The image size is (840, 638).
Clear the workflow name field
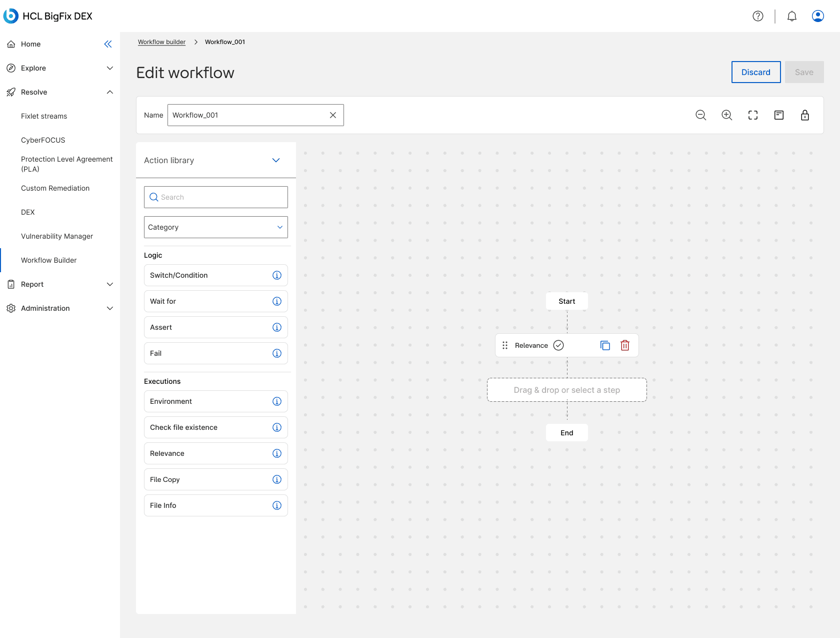pos(333,115)
